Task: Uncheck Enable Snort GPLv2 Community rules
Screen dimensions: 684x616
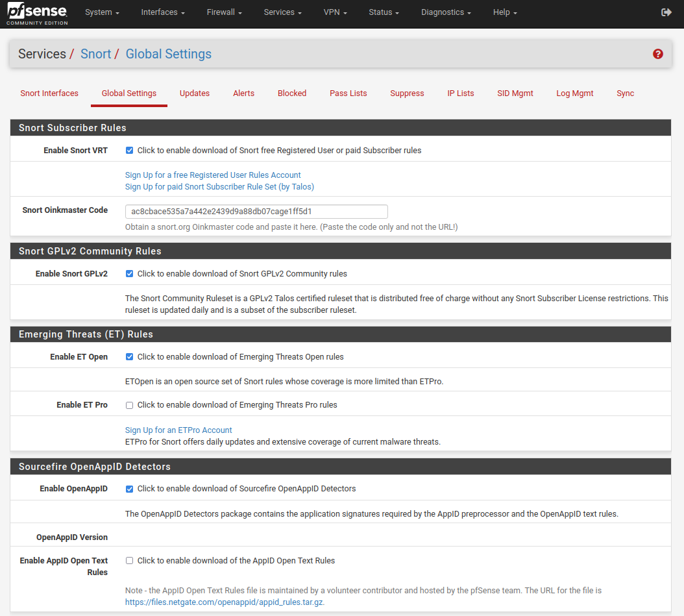Action: (x=129, y=273)
